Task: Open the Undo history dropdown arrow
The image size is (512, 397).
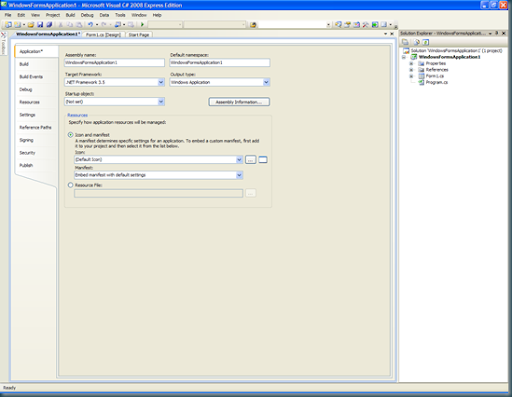Action: (x=97, y=25)
